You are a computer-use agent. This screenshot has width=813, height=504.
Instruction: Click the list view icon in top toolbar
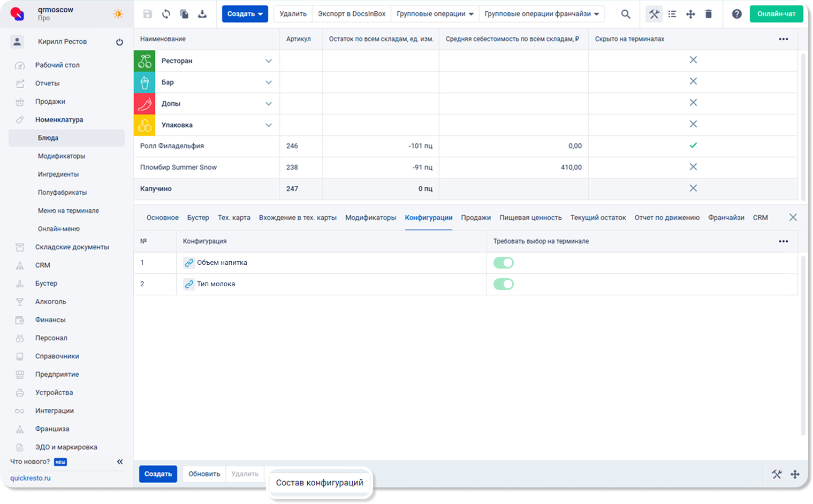[x=672, y=14]
